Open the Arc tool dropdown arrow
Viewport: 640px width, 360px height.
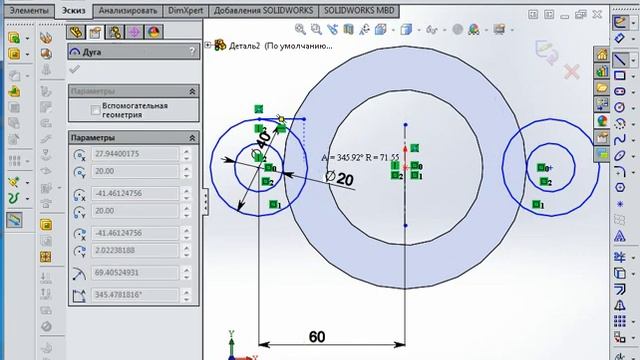click(633, 124)
